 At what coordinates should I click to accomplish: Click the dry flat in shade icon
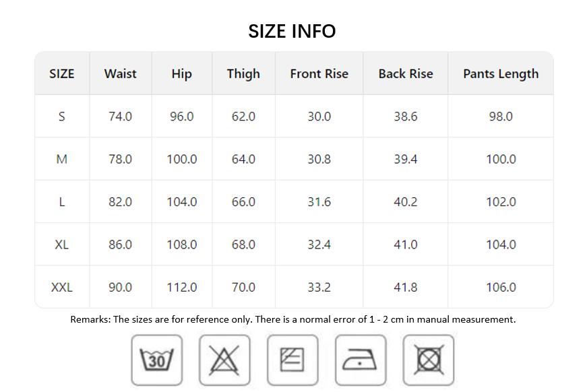click(292, 360)
